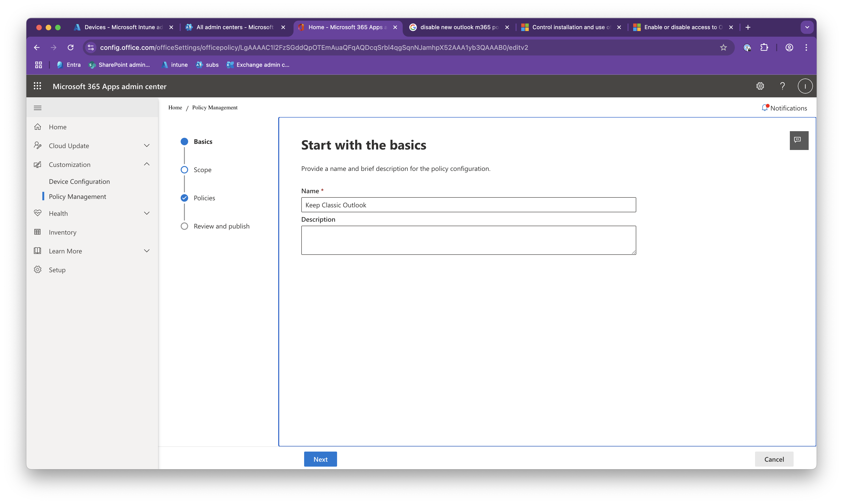Follow the Policy Management breadcrumb link

215,107
